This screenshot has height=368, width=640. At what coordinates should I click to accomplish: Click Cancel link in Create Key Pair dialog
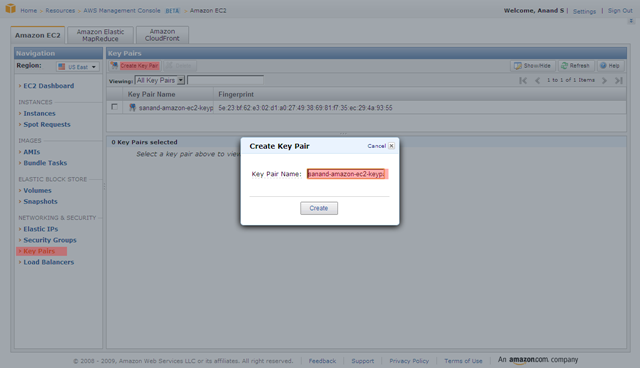click(x=376, y=146)
